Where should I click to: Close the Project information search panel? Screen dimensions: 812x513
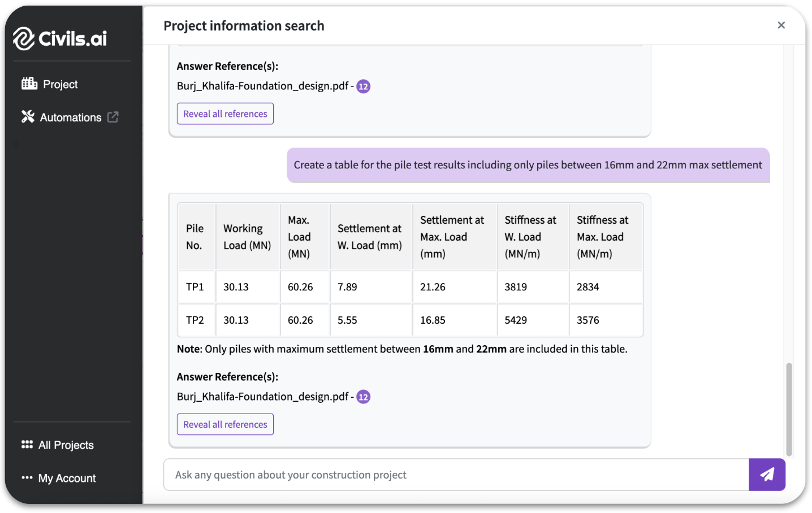coord(781,25)
